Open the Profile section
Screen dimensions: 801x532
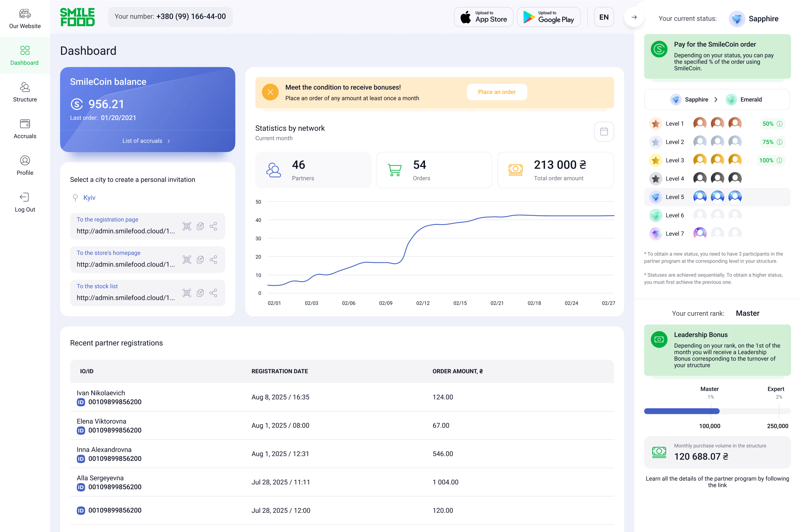click(x=25, y=165)
